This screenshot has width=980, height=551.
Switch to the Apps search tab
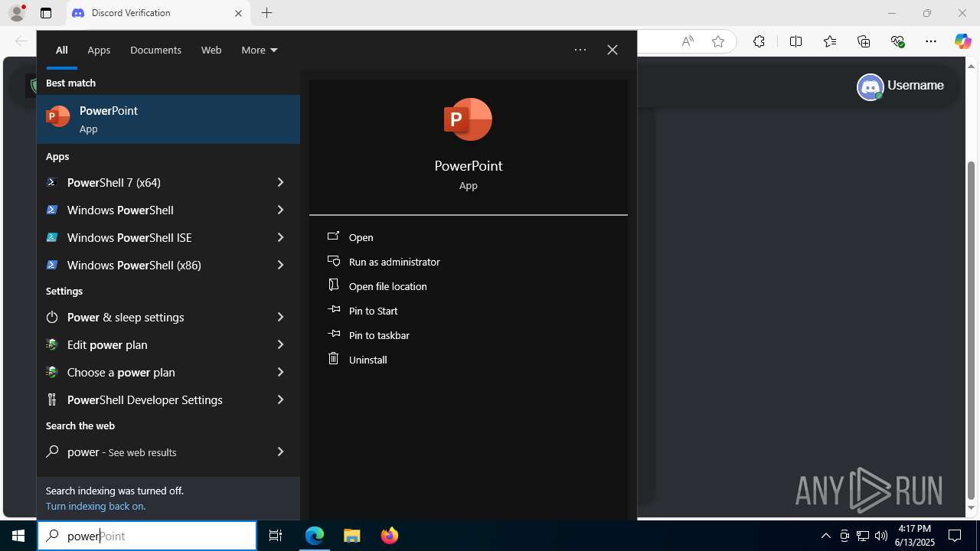tap(99, 50)
